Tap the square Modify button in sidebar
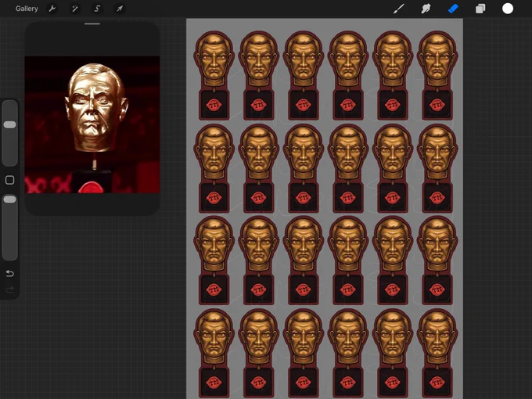This screenshot has height=399, width=532. tap(10, 180)
